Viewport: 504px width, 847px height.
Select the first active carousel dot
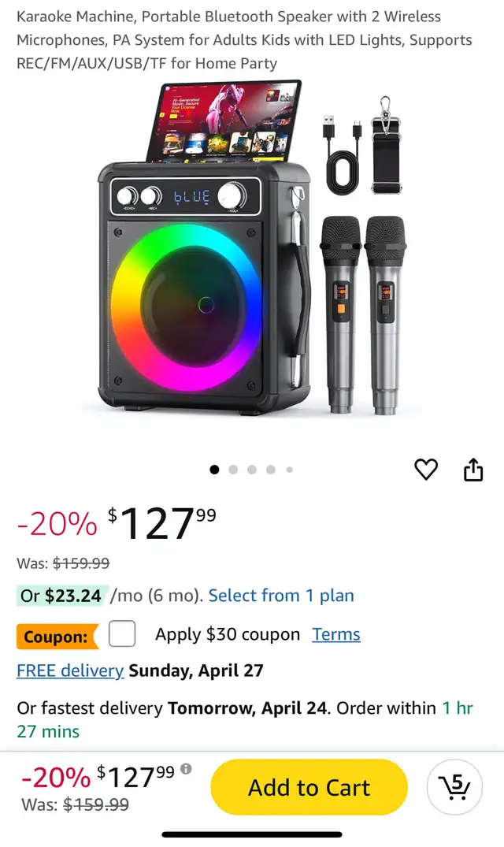coord(214,470)
